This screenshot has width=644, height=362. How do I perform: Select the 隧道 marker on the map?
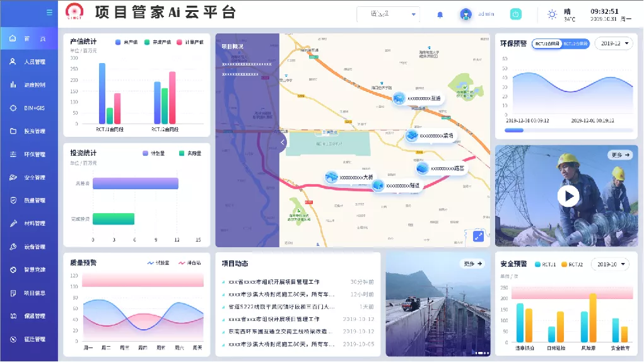(x=378, y=185)
